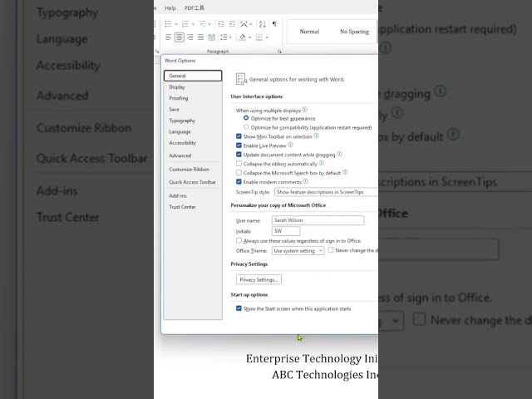Expand the Multilevel List dropdown arrow
Image resolution: width=532 pixels, height=399 pixels.
[209, 24]
